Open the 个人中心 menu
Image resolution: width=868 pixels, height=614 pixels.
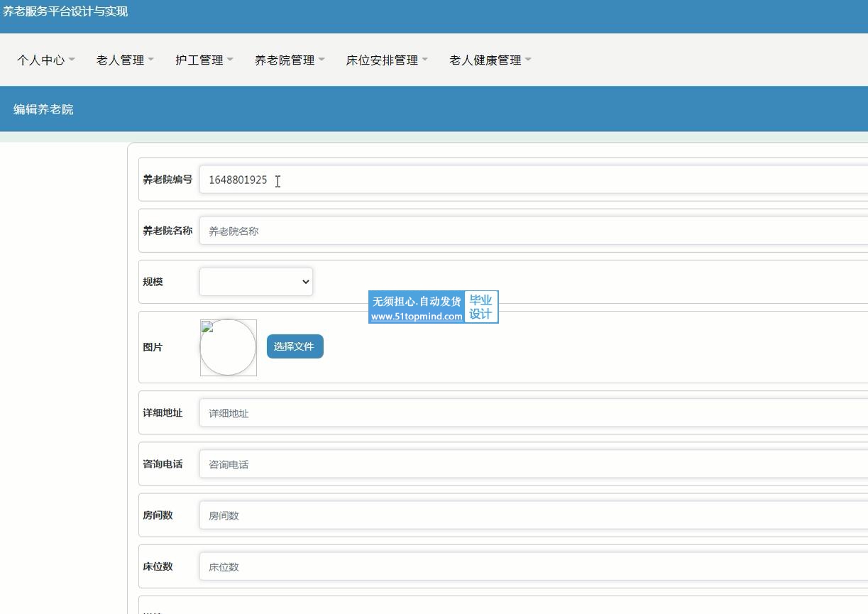click(45, 60)
